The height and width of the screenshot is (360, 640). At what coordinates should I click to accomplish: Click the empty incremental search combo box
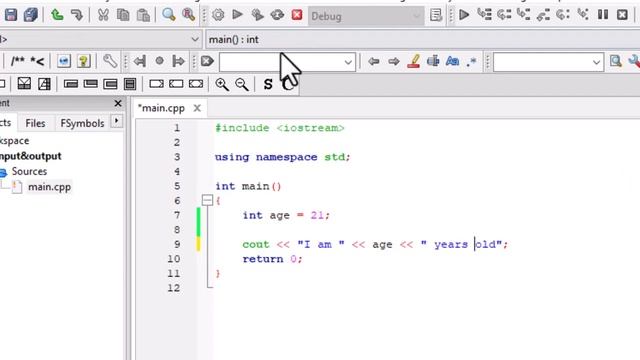click(x=287, y=62)
